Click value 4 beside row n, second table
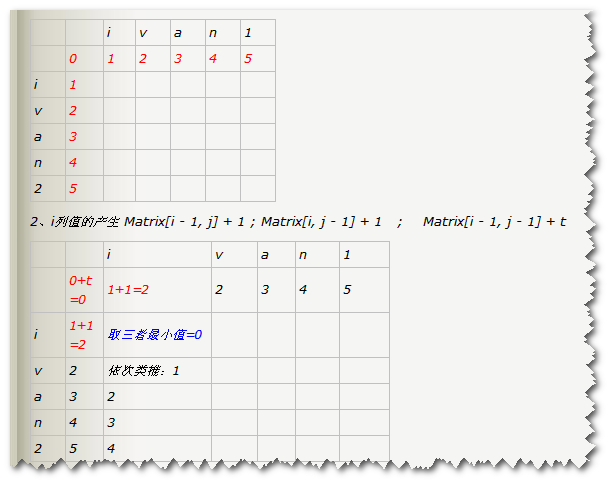Viewport: 613px width, 486px height. click(x=73, y=422)
